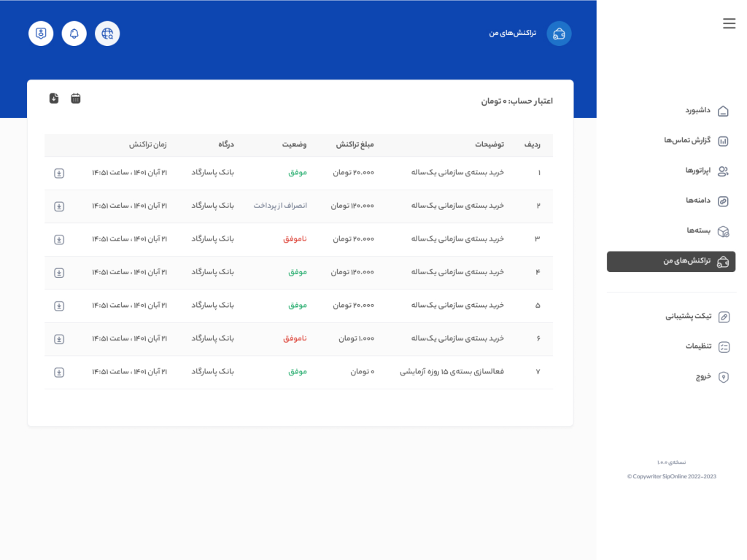Image resolution: width=747 pixels, height=560 pixels.
Task: Download receipt for row ۳
Action: (59, 239)
